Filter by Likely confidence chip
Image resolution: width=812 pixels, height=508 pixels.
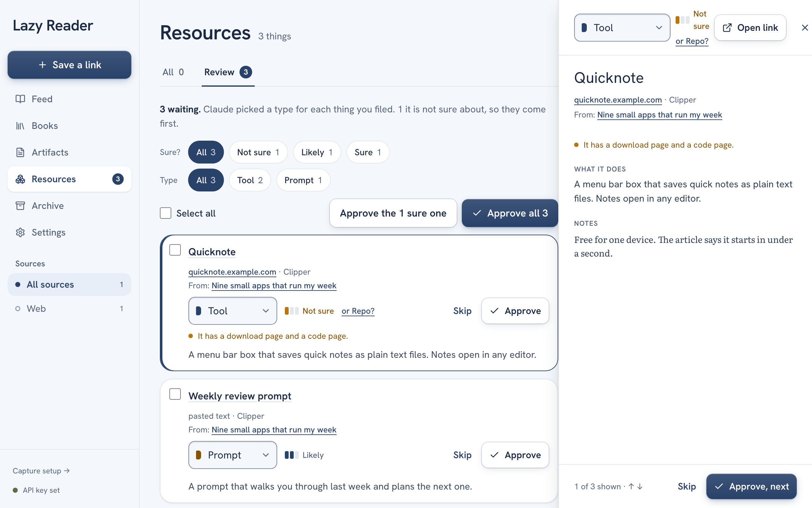[317, 152]
